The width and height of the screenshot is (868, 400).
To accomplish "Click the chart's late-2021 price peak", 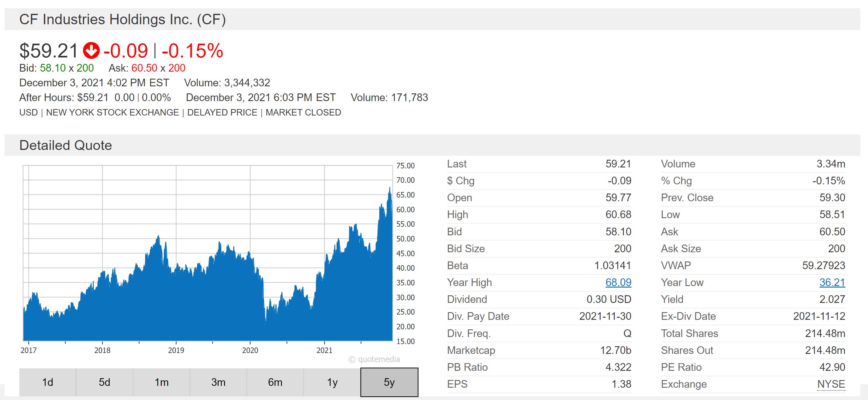I will 390,189.
